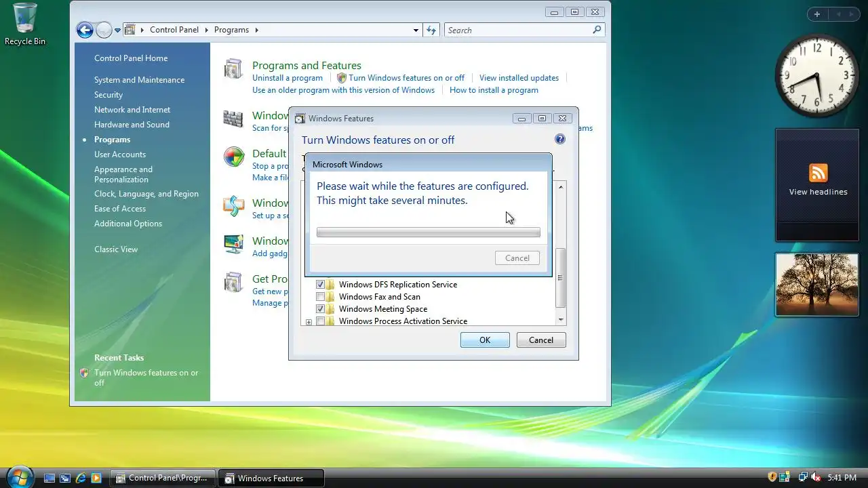This screenshot has width=868, height=488.
Task: Click Use an older program link
Action: pyautogui.click(x=343, y=90)
